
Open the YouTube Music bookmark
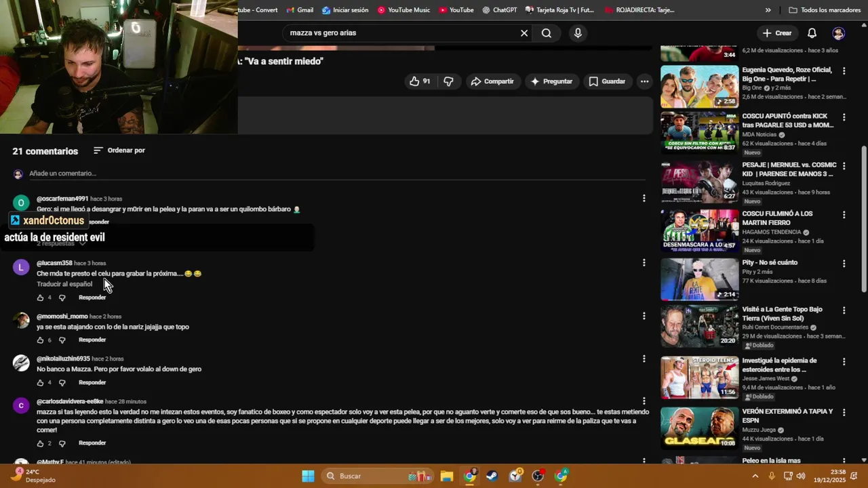coord(403,10)
